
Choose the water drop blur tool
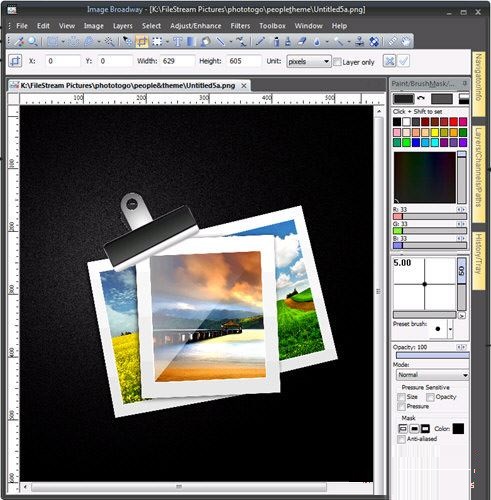point(316,42)
